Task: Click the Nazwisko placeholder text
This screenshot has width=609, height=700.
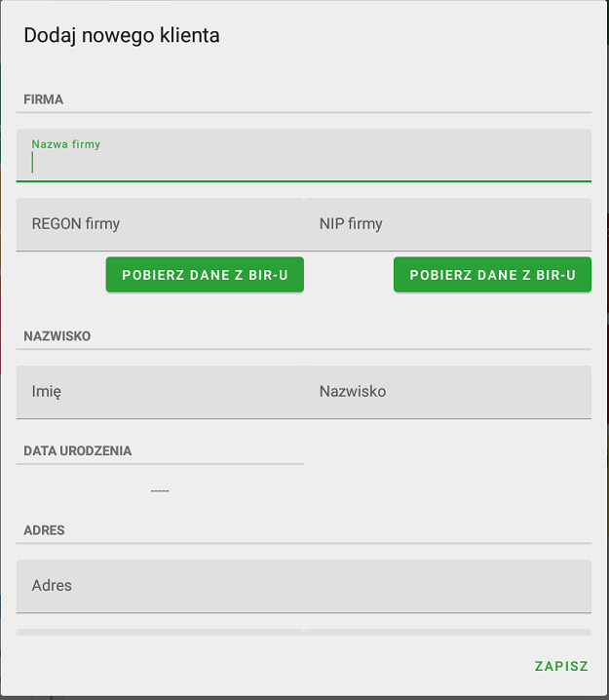Action: click(x=353, y=392)
